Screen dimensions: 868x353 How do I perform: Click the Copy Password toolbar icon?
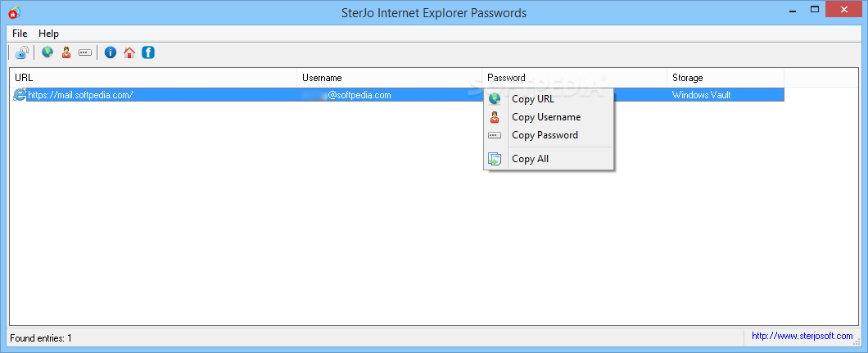84,52
